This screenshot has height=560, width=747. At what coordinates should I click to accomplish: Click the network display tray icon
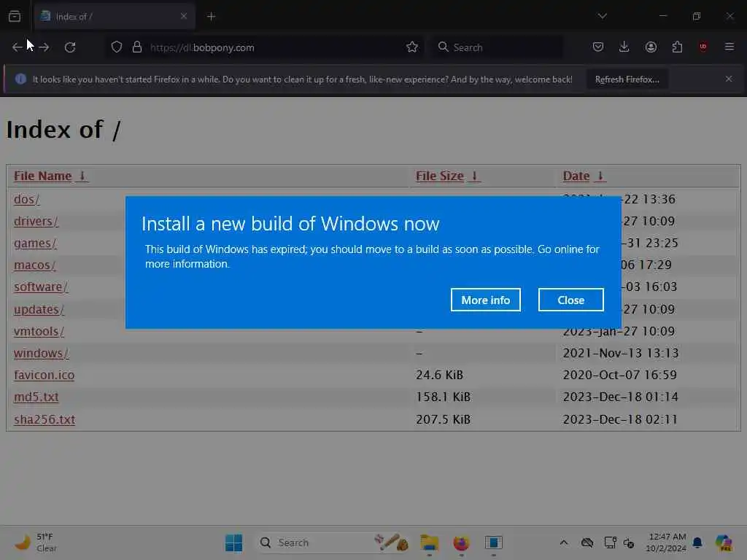click(611, 542)
